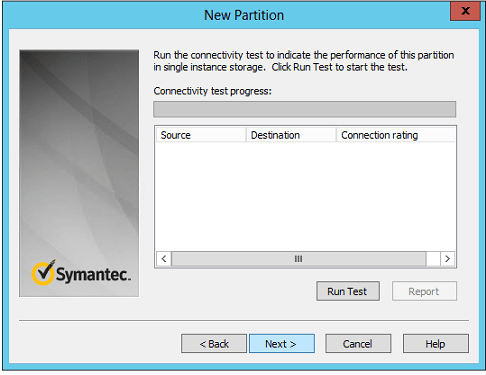Screen dimensions: 486x375
Task: Sort results by the Source column header
Action: pos(201,135)
